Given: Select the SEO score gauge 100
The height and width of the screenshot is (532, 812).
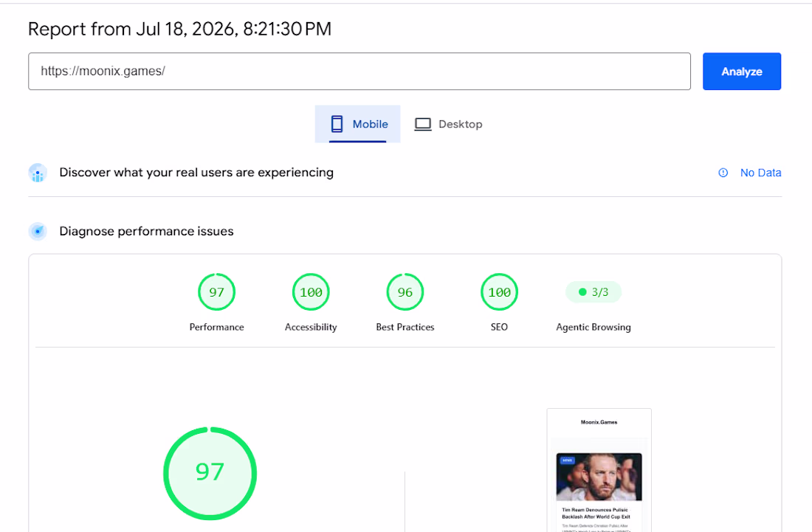Looking at the screenshot, I should (499, 292).
